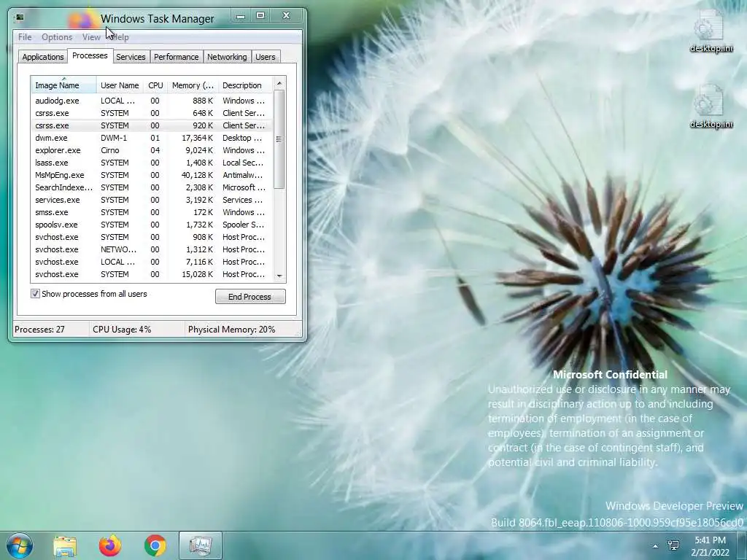Sort by User Name column header
747x560 pixels.
pyautogui.click(x=120, y=85)
